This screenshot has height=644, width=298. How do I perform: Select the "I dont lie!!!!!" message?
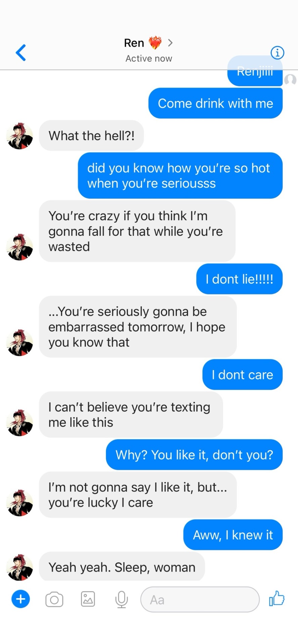(x=239, y=279)
